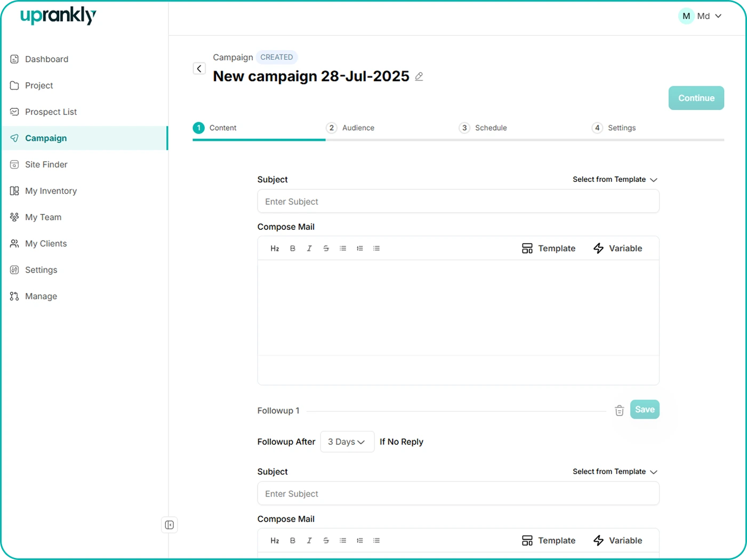Click the Continue button
The image size is (747, 560).
tap(696, 98)
